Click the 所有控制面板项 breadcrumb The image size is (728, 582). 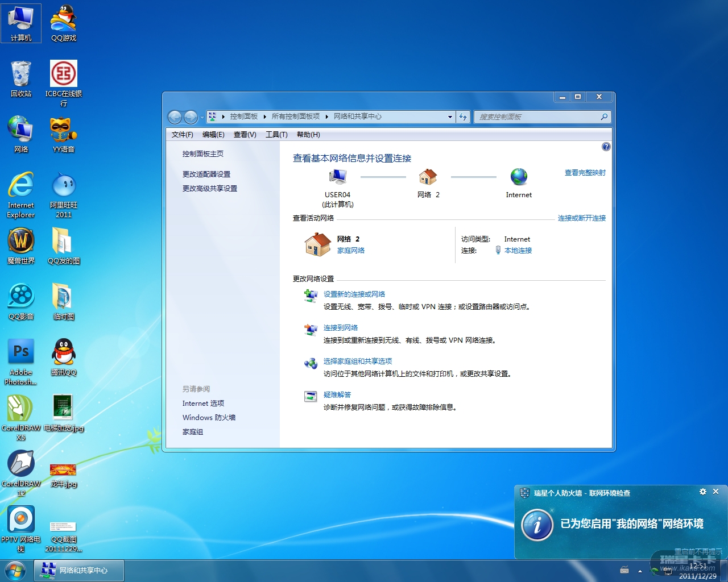pos(296,117)
